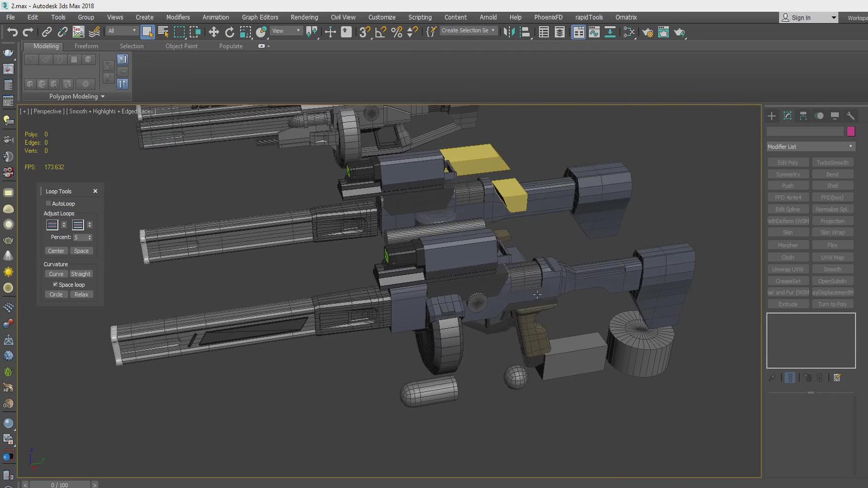Screen dimensions: 868x488
Task: Open Create Selection Set dropdown
Action: coord(468,31)
